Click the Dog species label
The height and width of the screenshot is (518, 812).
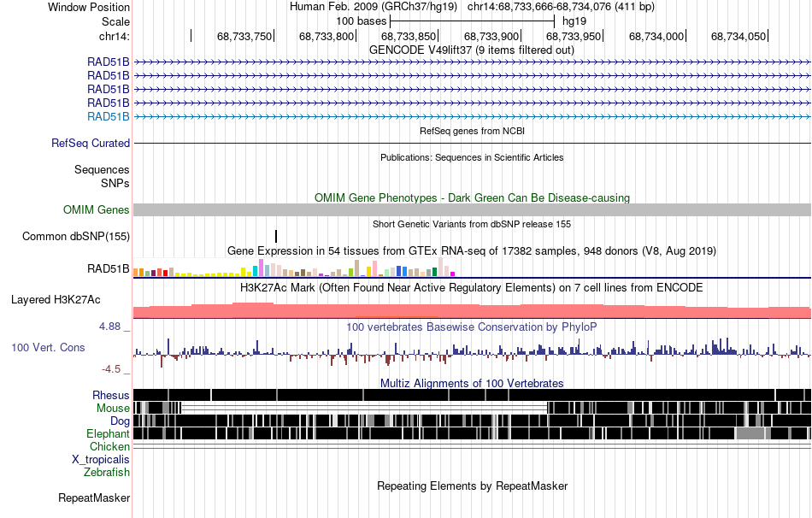120,421
